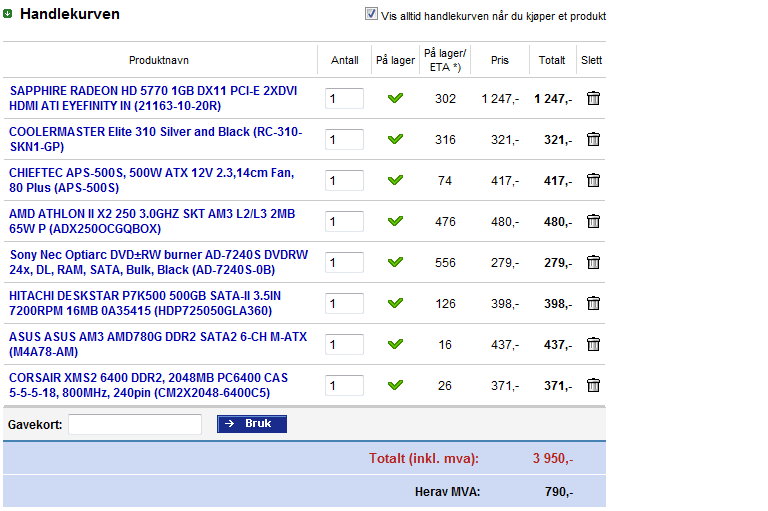
Task: Click in-stock checkmark for AMD ATHLON II
Action: [395, 221]
